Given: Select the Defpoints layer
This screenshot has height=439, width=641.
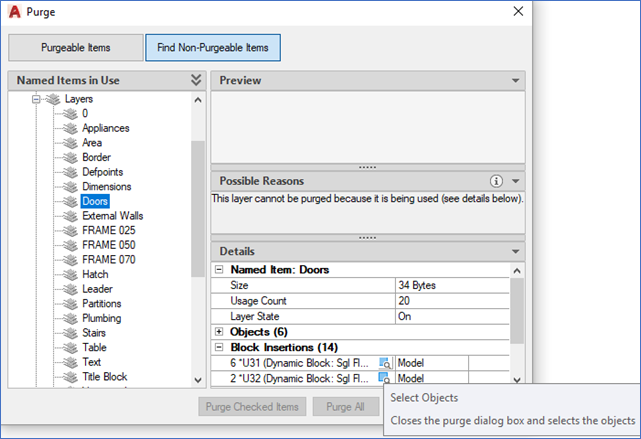Looking at the screenshot, I should tap(103, 172).
